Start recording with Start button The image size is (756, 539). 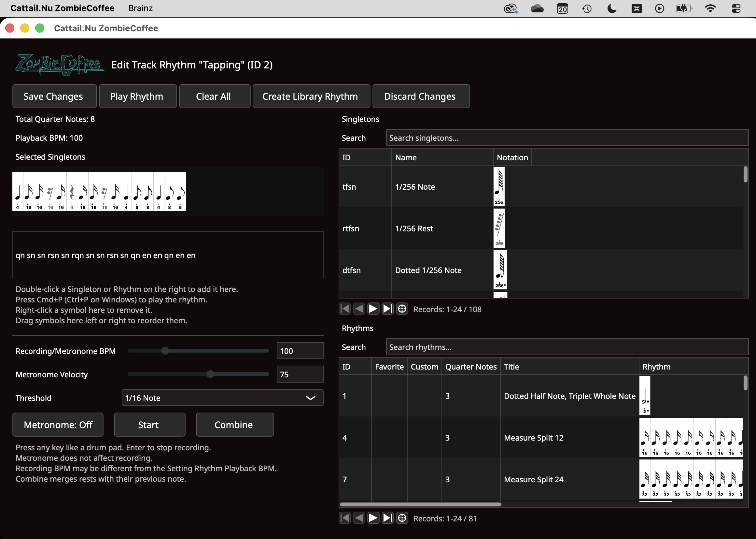click(x=149, y=425)
